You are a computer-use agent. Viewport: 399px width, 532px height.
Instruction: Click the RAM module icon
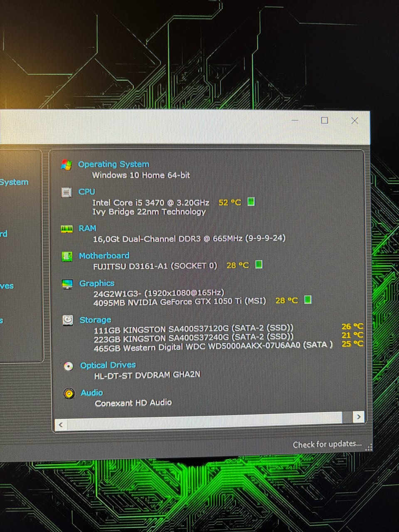(66, 229)
